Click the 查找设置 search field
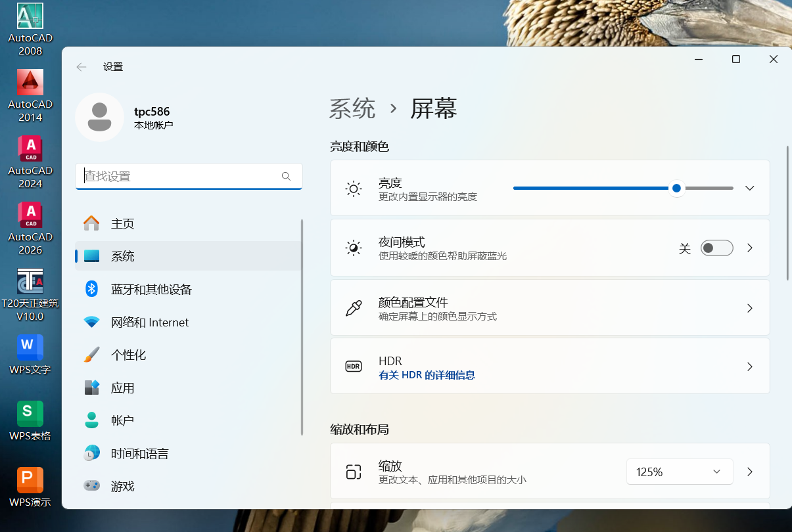 tap(189, 176)
